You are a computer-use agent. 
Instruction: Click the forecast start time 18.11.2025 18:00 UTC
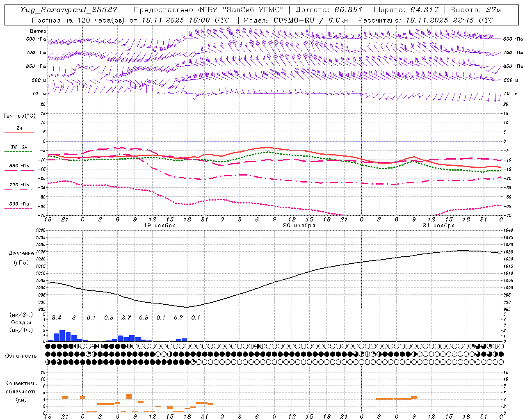[185, 20]
